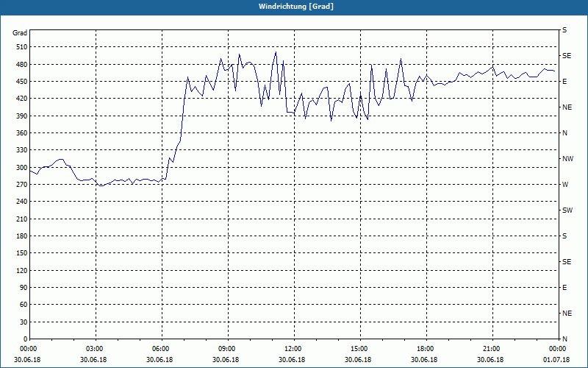
Task: Click the "Windrichtung [Grad]" chart title
Action: pyautogui.click(x=296, y=7)
